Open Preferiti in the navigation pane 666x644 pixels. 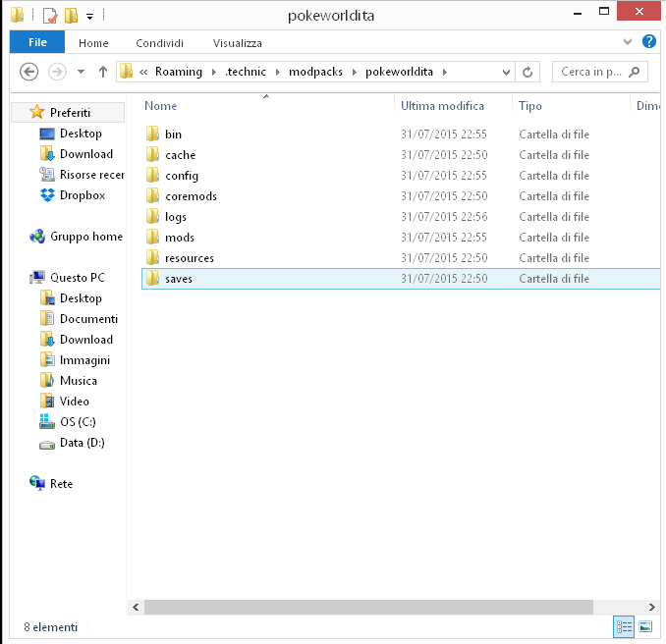(x=70, y=113)
